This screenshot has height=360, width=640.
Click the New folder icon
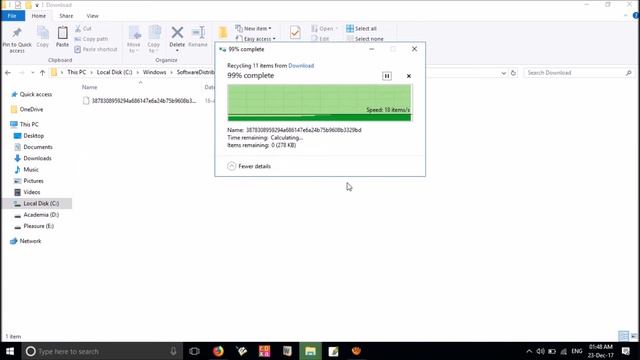click(x=223, y=33)
